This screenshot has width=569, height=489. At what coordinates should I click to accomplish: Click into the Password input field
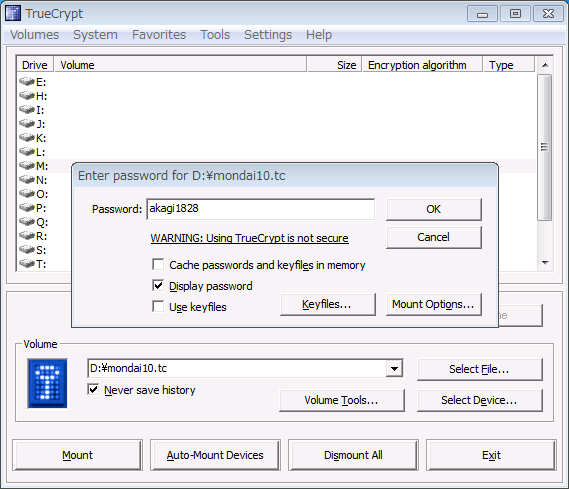tap(261, 209)
